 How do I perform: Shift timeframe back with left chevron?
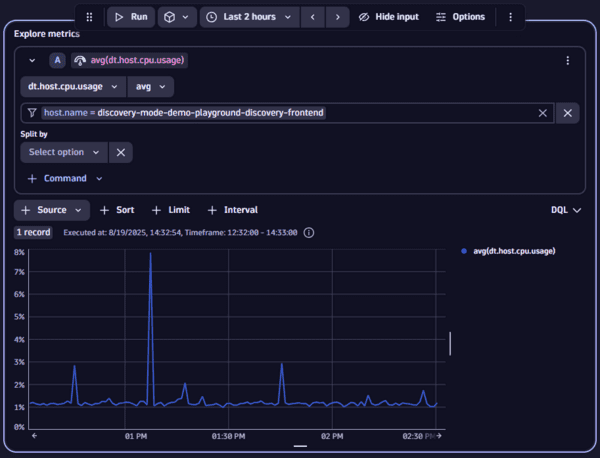(x=313, y=17)
